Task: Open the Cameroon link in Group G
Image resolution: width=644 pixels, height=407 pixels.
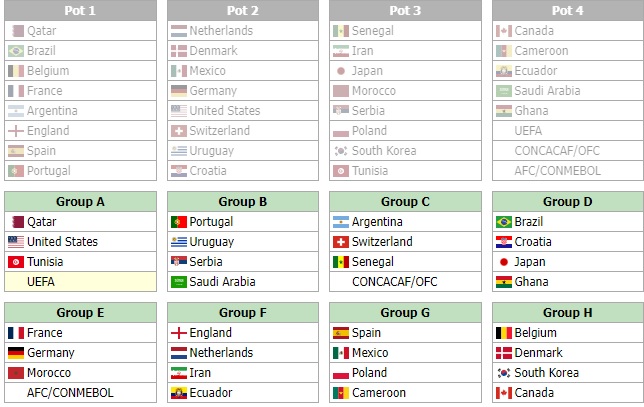Action: [379, 393]
